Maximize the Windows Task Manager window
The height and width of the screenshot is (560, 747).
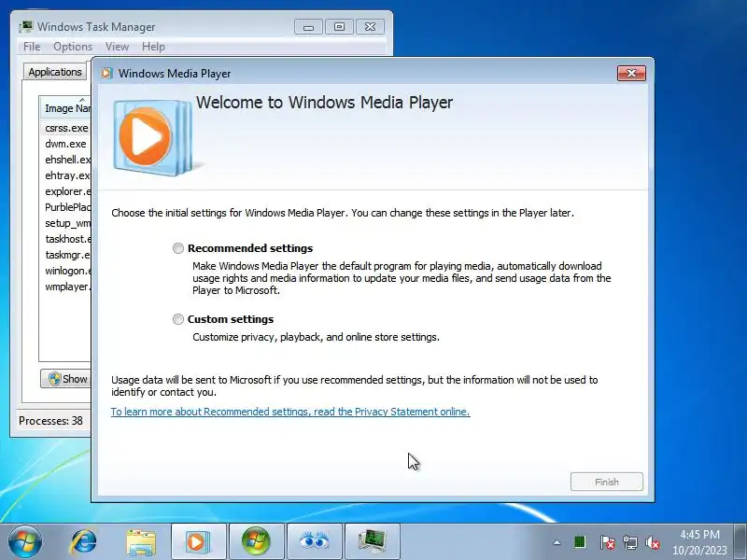click(339, 27)
